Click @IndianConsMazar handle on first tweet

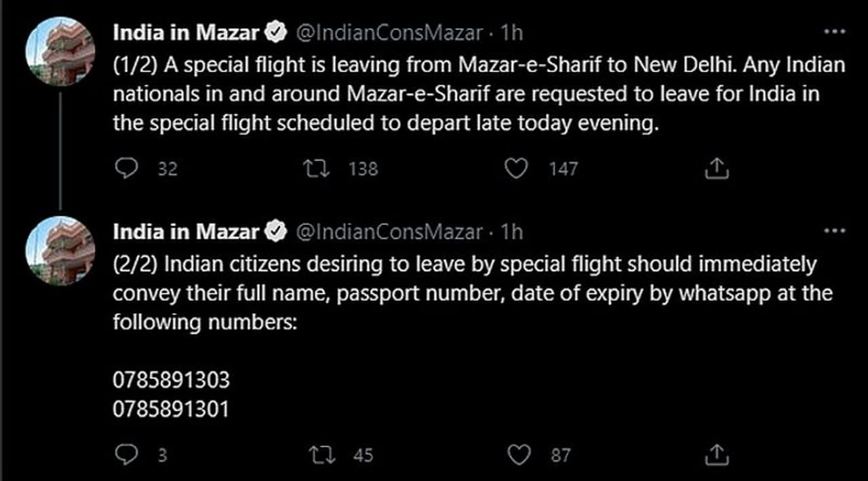(390, 33)
